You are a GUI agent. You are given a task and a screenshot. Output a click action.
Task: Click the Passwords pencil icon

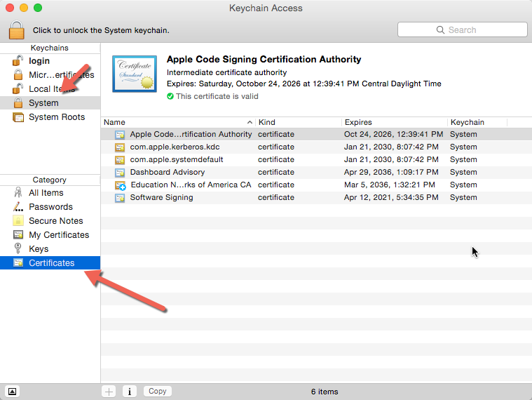point(18,206)
